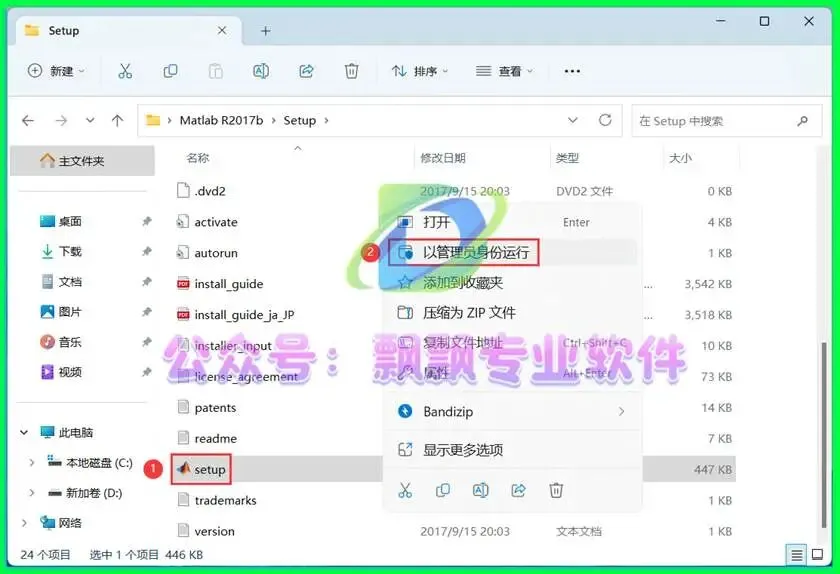Viewport: 840px width, 574px height.
Task: Click Share icon in context menu bottom row
Action: click(x=519, y=490)
